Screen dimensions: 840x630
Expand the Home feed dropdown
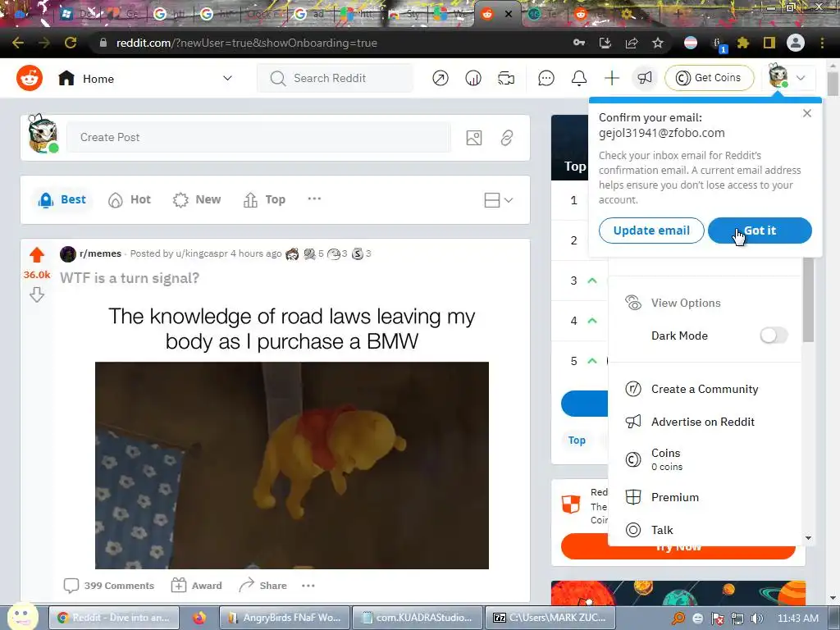click(228, 78)
